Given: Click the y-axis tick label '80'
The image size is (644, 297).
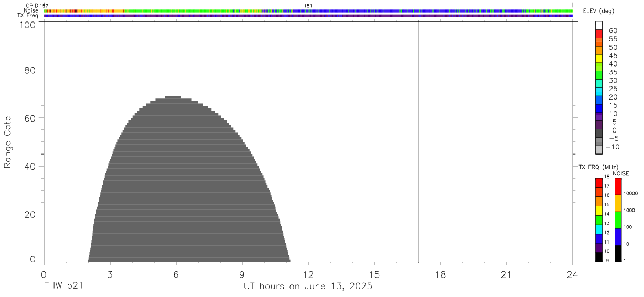Looking at the screenshot, I should (x=29, y=70).
